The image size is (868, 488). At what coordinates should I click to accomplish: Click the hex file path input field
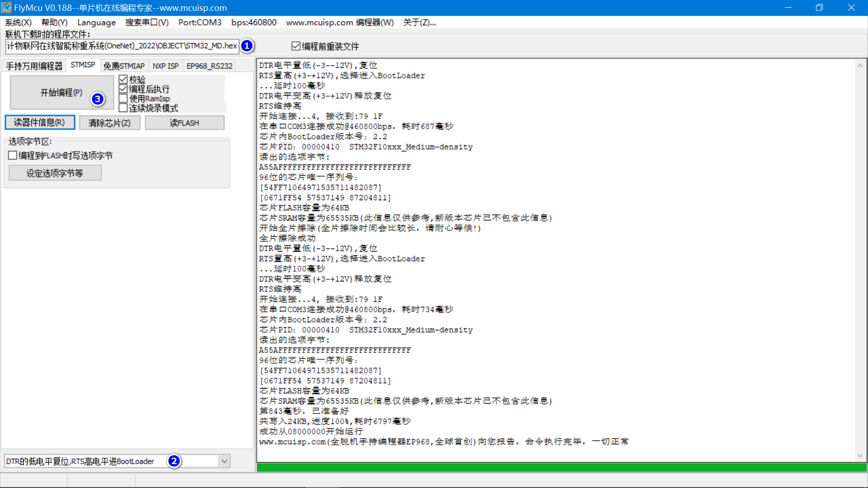[x=121, y=46]
